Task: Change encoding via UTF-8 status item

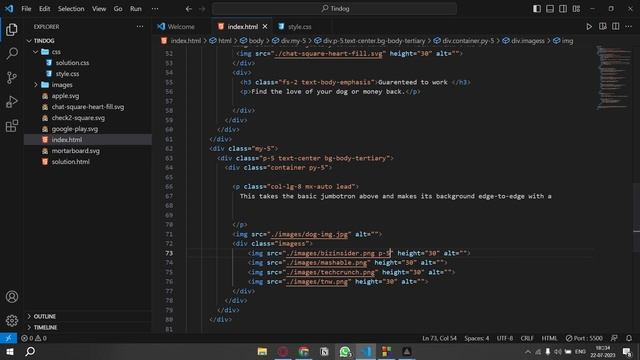Action: 505,338
